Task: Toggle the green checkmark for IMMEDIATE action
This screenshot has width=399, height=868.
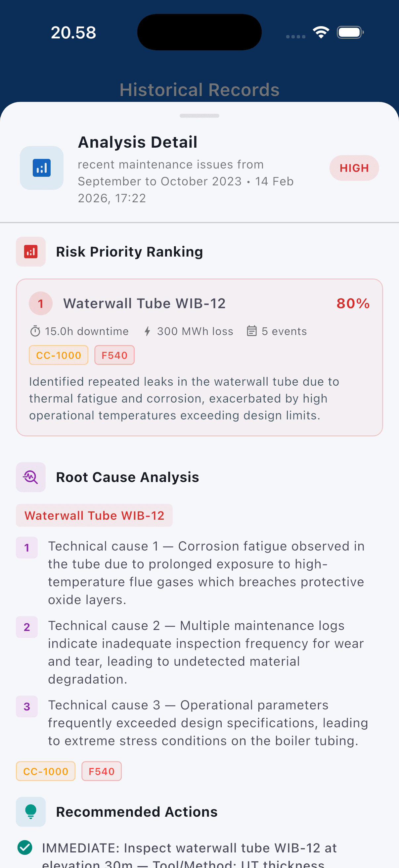Action: pyautogui.click(x=25, y=847)
